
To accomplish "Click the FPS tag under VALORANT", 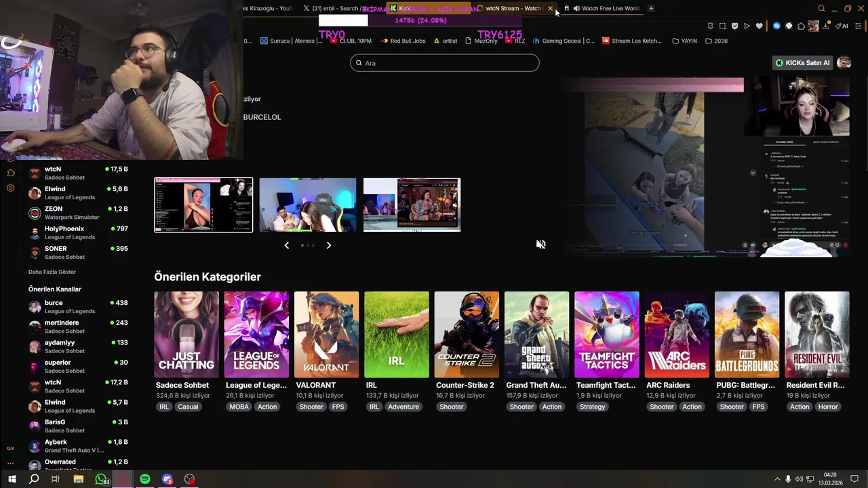I will (x=338, y=407).
